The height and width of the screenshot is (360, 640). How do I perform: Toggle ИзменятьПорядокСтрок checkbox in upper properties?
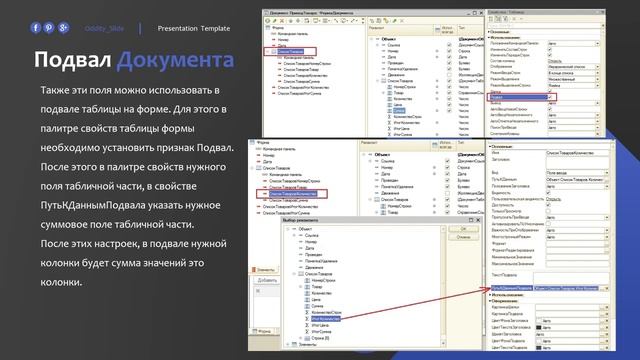tap(550, 55)
